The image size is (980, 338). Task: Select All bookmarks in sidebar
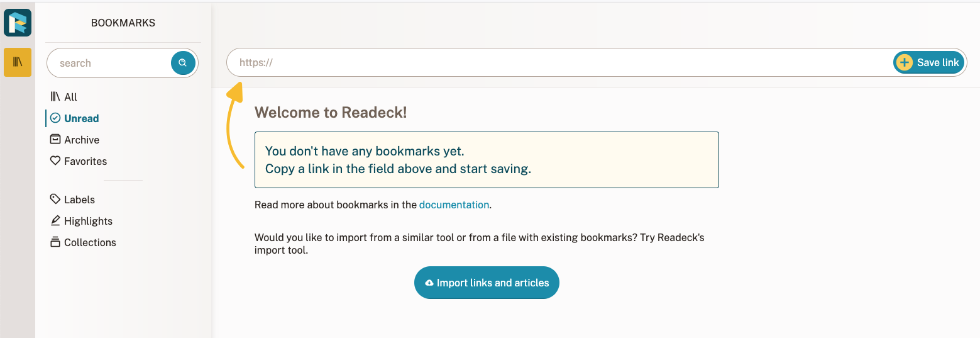[64, 97]
